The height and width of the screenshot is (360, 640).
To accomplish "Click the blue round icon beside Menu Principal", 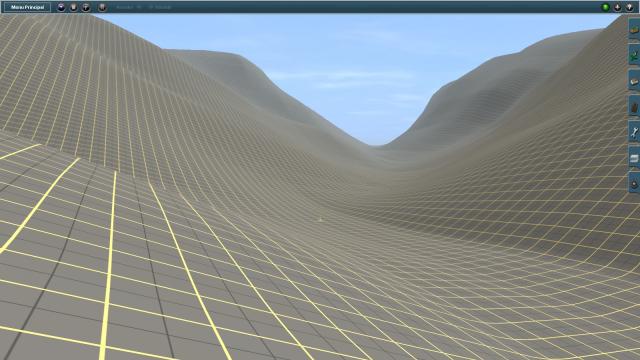I will tap(61, 7).
